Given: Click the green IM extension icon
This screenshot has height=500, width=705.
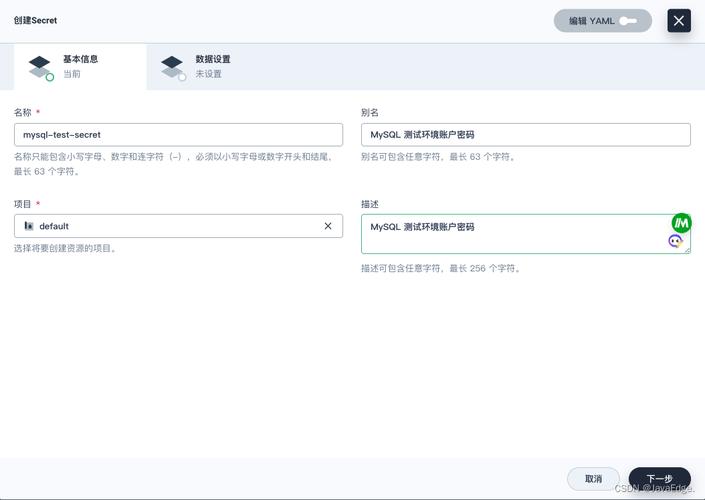Looking at the screenshot, I should [681, 223].
